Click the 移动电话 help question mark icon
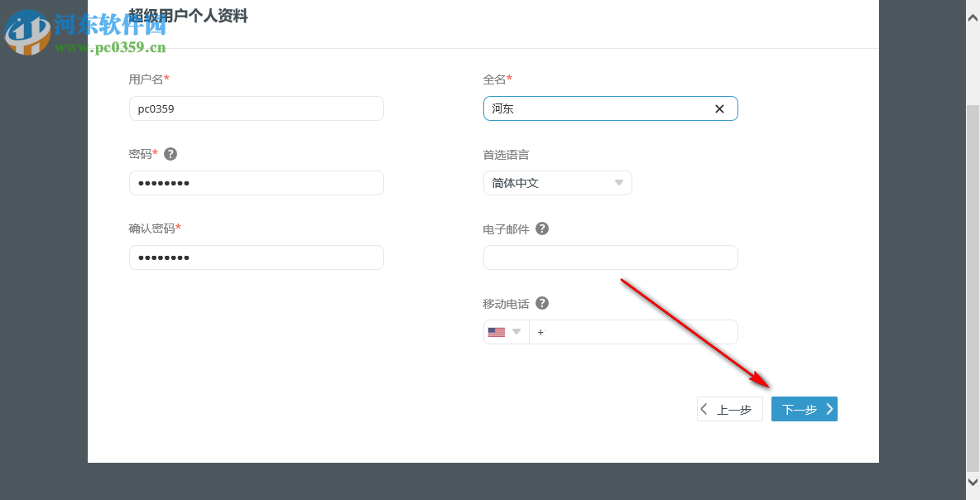980x500 pixels. pyautogui.click(x=542, y=303)
